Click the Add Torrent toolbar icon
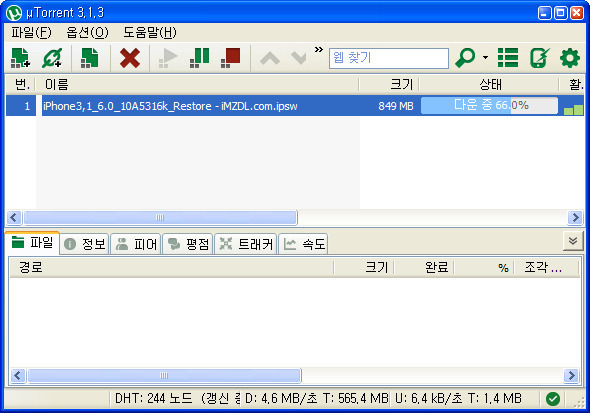This screenshot has height=413, width=590. [x=20, y=58]
